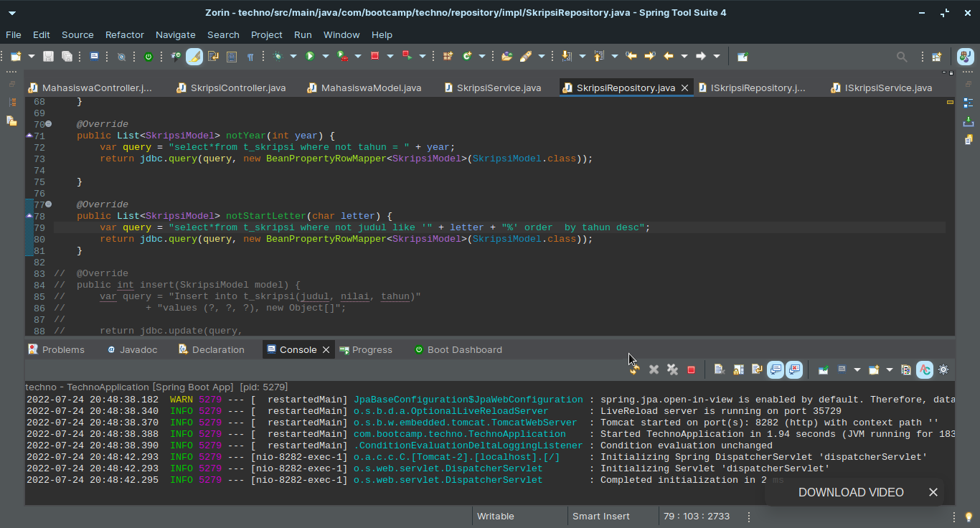Switch to the SkripsiService.java tab

499,88
